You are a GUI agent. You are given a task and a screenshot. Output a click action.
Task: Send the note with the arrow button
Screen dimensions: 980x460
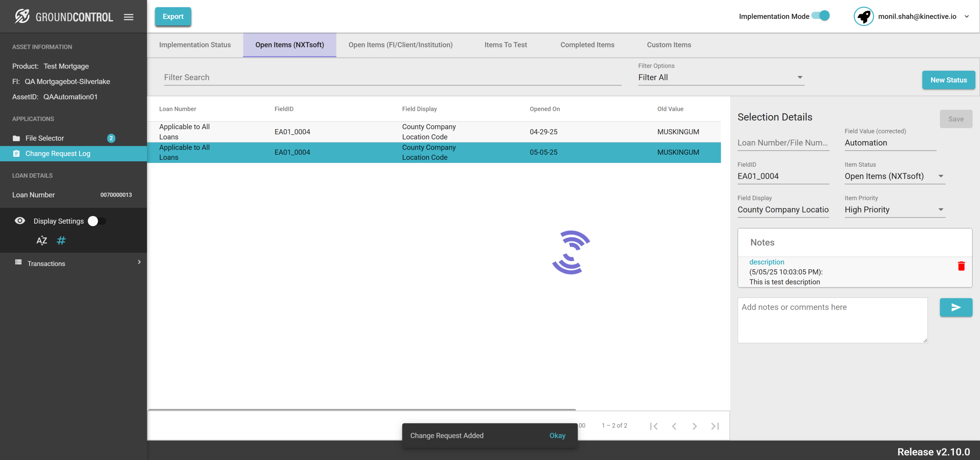click(956, 307)
